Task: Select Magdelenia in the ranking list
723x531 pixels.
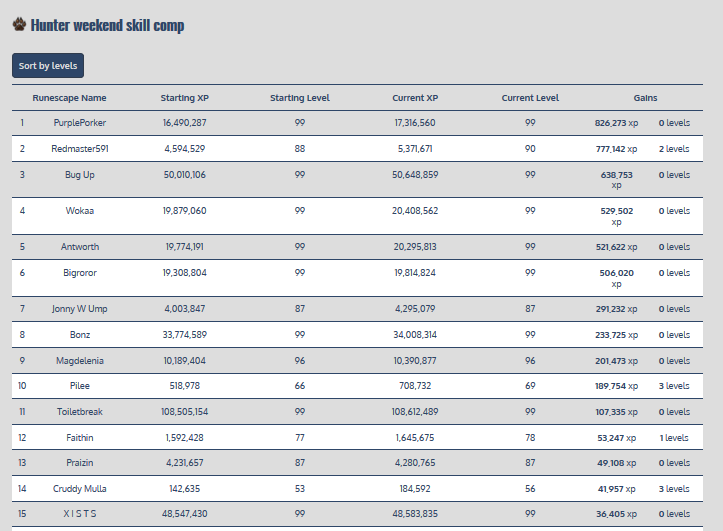Action: (x=80, y=361)
